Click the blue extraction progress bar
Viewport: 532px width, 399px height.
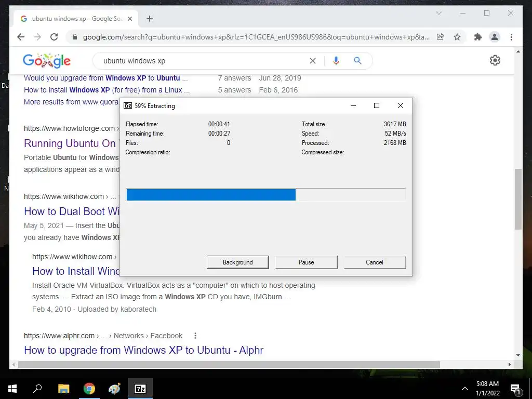265,195
